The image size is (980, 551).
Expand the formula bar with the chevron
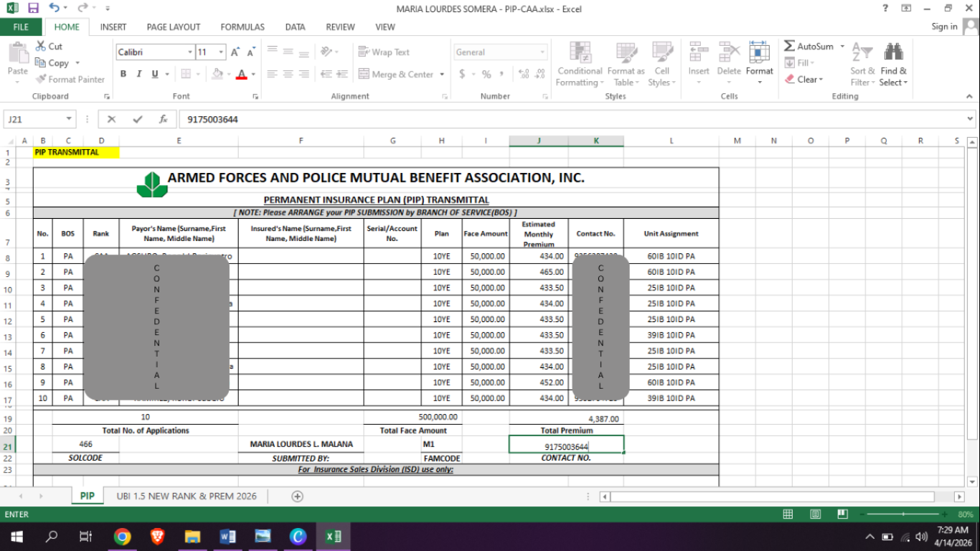pyautogui.click(x=970, y=119)
